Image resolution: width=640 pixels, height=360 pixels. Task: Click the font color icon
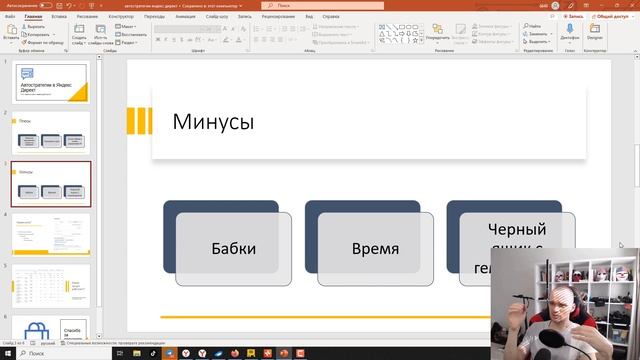pyautogui.click(x=239, y=40)
